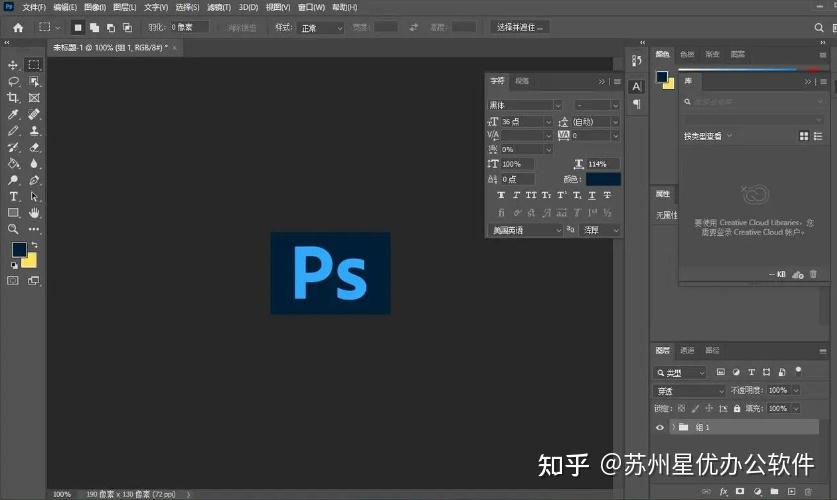Open the blend mode dropdown 穿透
The height and width of the screenshot is (500, 837).
[689, 391]
